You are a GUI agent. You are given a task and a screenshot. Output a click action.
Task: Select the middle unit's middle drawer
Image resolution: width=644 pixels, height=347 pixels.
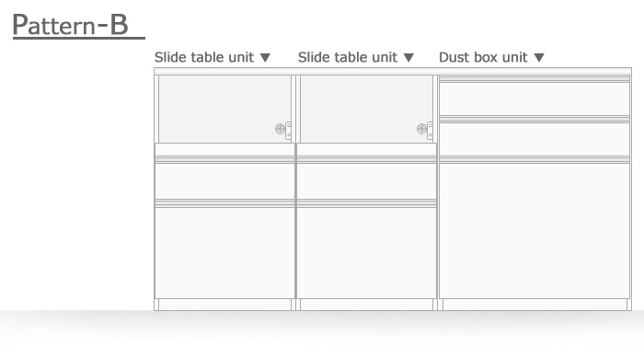point(366,181)
